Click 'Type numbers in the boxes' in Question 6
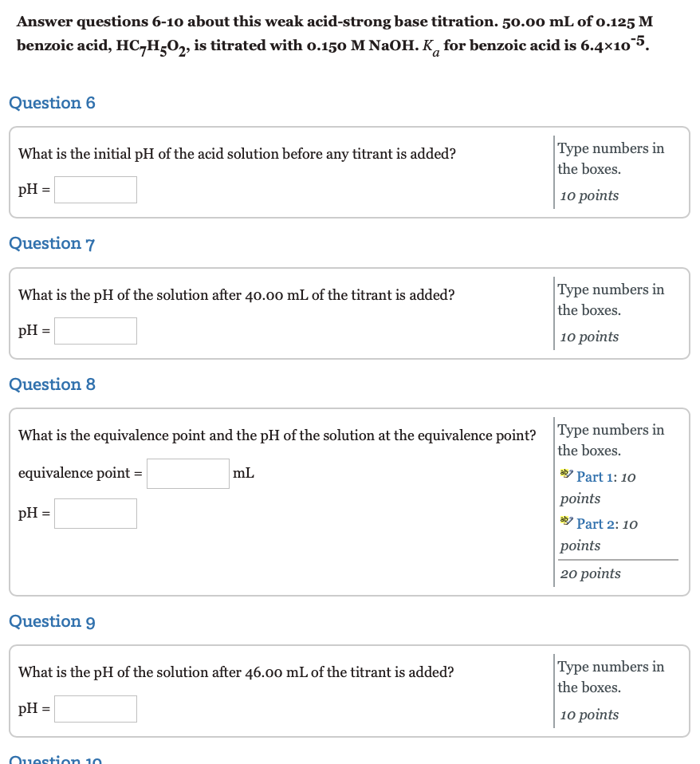The width and height of the screenshot is (700, 764). pos(610,159)
